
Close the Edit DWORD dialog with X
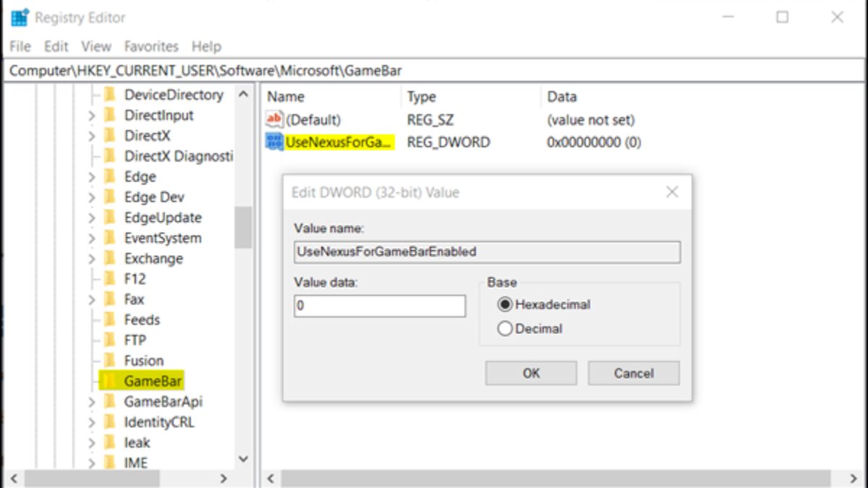[x=672, y=192]
